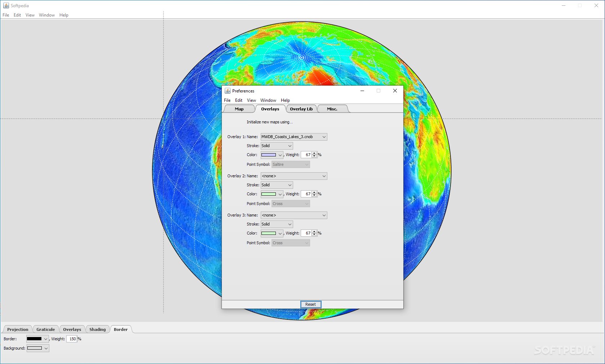Switch to the Map tab in Preferences
605x364 pixels.
point(239,109)
